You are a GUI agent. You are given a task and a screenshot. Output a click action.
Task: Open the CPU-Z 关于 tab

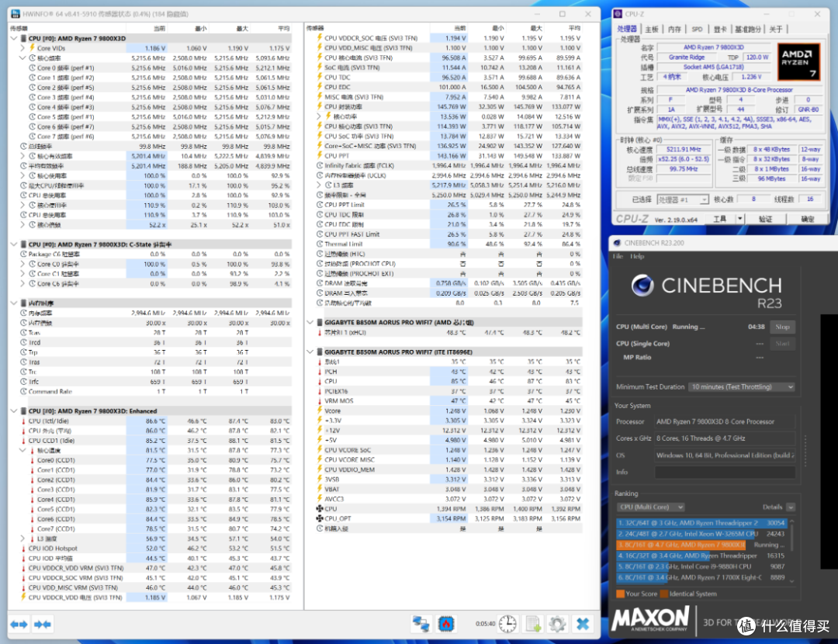775,29
